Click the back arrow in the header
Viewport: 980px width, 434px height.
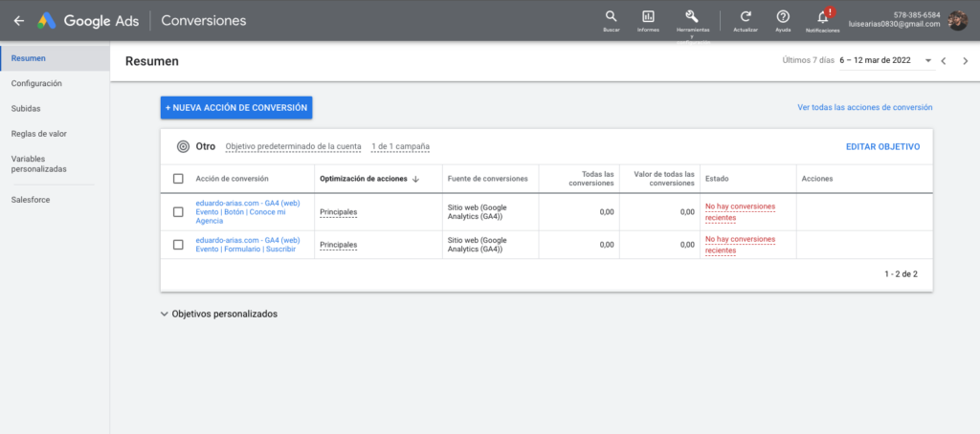point(19,21)
